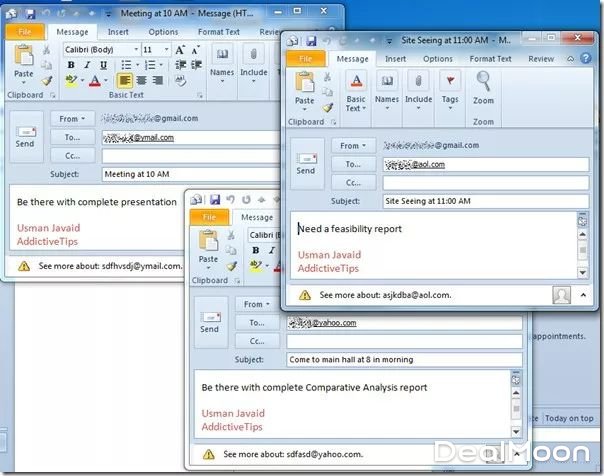The height and width of the screenshot is (476, 604).
Task: Toggle Italic in the Meeting window ribbon
Action: click(x=86, y=65)
